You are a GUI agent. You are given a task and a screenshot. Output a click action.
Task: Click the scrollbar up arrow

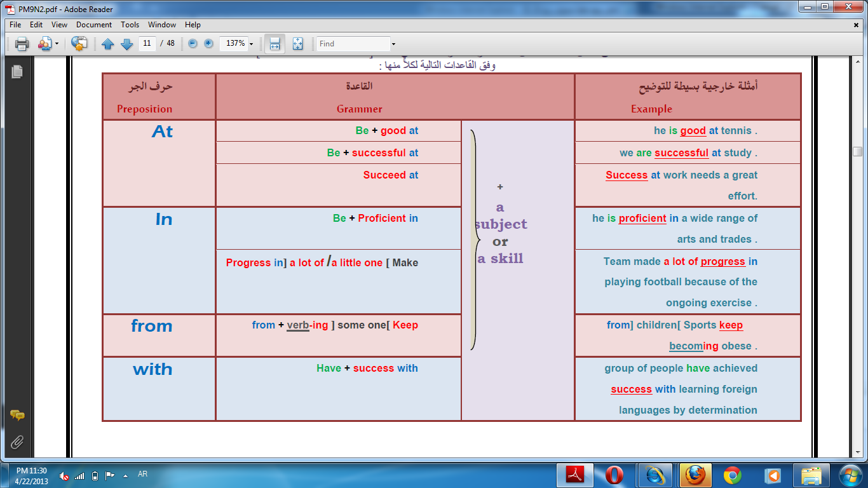click(x=857, y=62)
